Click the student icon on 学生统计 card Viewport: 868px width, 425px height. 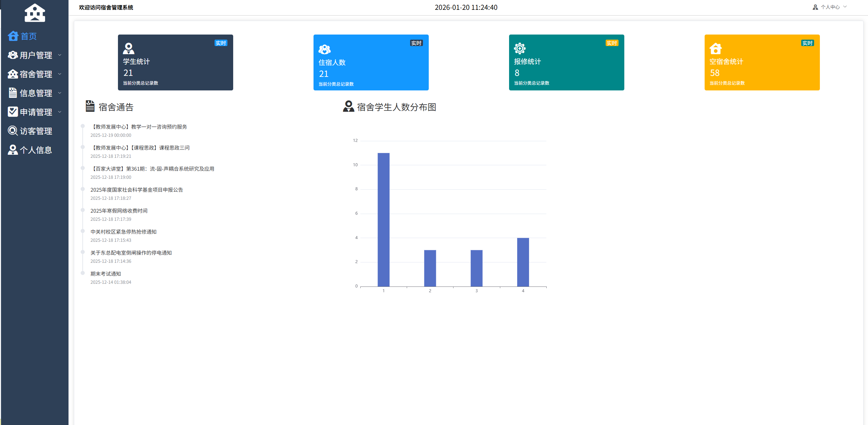[x=128, y=48]
